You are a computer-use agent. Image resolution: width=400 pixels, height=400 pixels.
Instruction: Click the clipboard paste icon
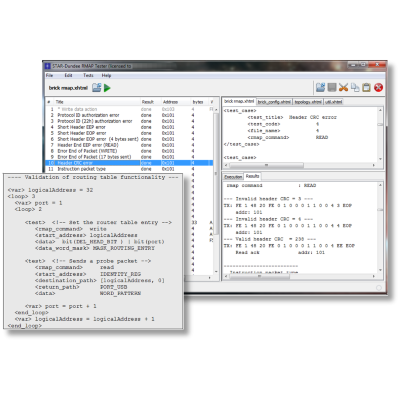click(x=366, y=87)
